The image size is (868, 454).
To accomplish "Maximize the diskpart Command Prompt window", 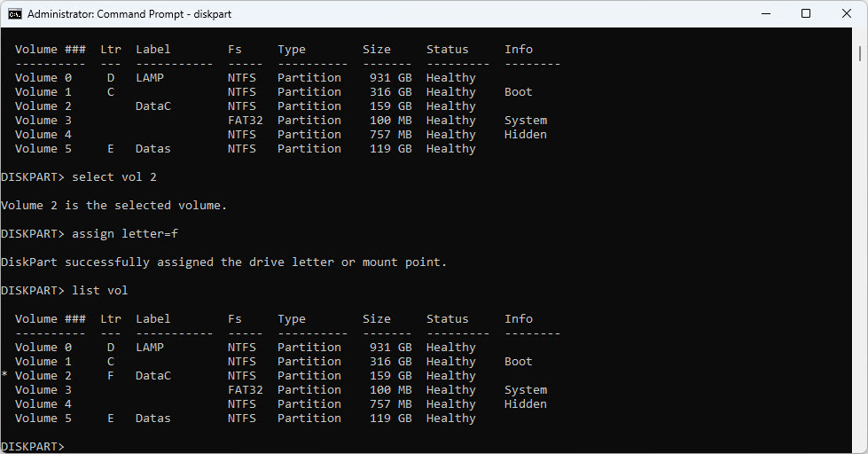I will pyautogui.click(x=806, y=14).
